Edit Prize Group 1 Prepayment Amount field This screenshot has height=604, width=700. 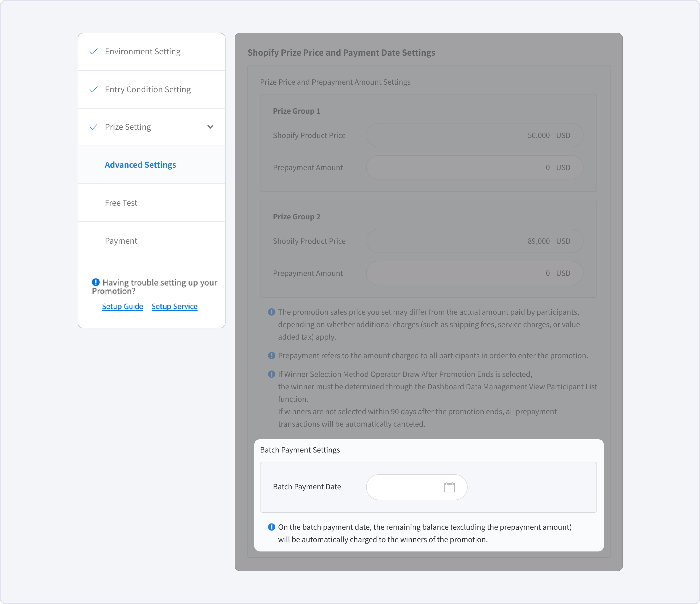click(x=475, y=167)
